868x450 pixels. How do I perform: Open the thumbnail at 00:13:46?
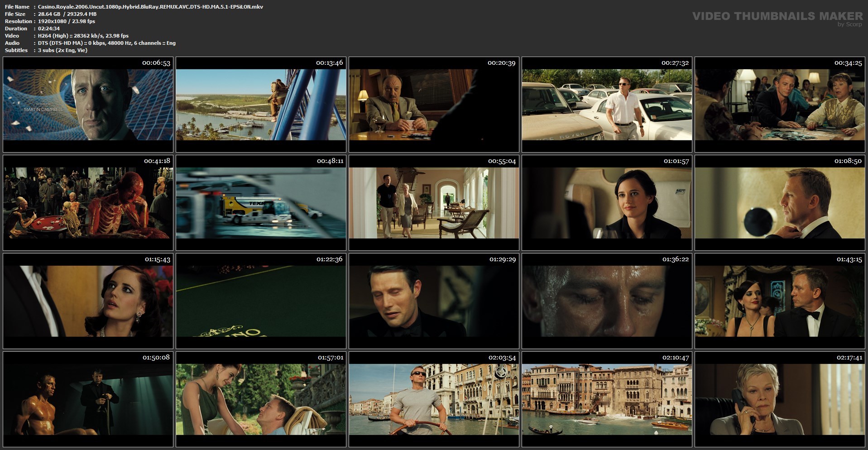(261, 105)
